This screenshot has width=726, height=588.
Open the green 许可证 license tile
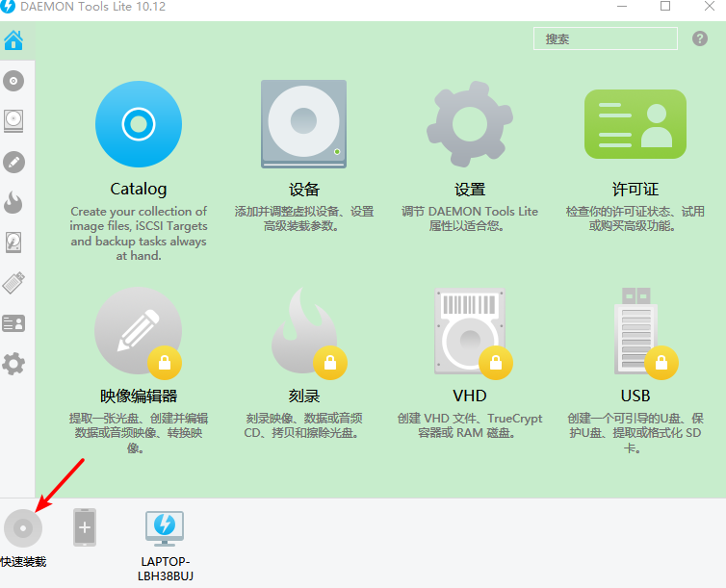click(635, 124)
